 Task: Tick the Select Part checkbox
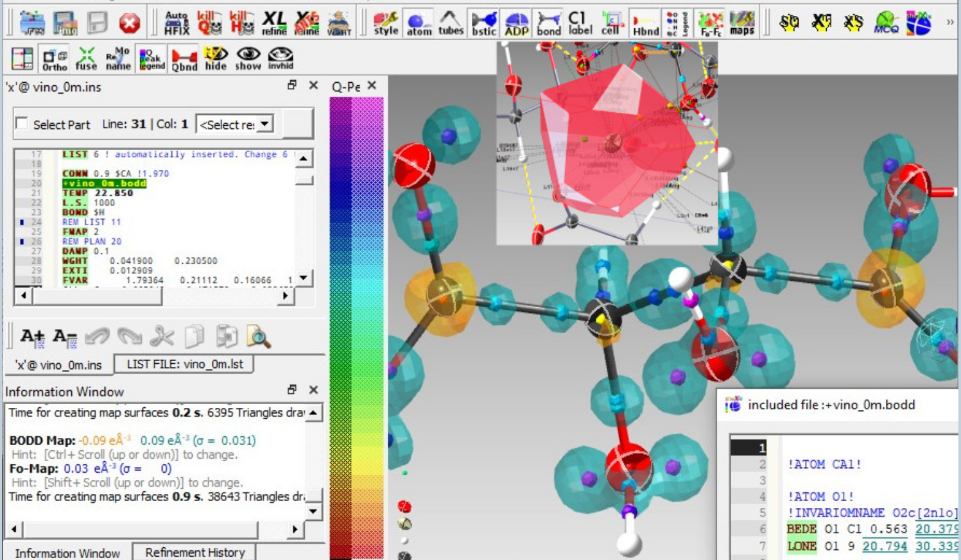(22, 124)
